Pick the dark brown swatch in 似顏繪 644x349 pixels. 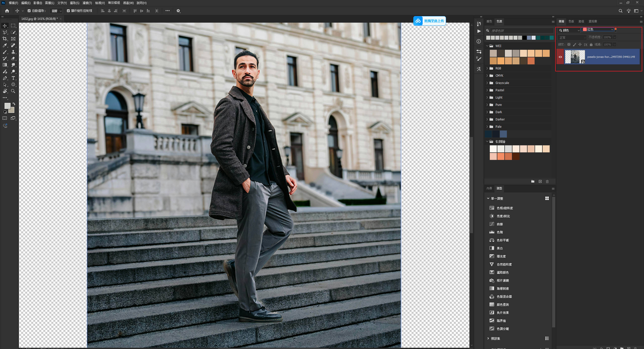[x=516, y=156]
